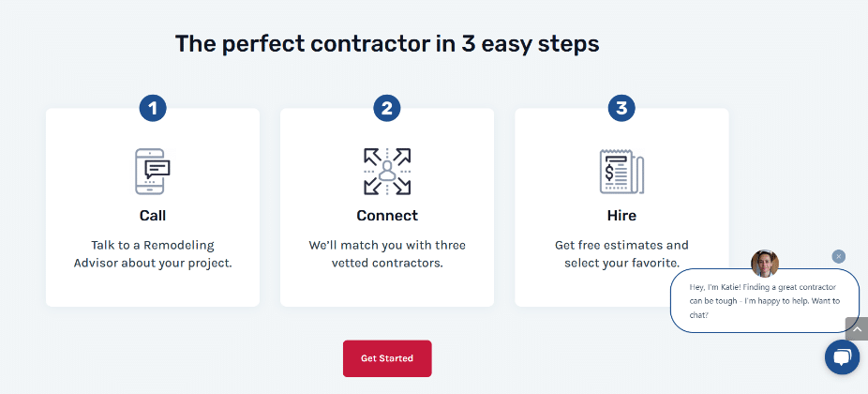Dismiss the Katie chat popup

coord(839,256)
